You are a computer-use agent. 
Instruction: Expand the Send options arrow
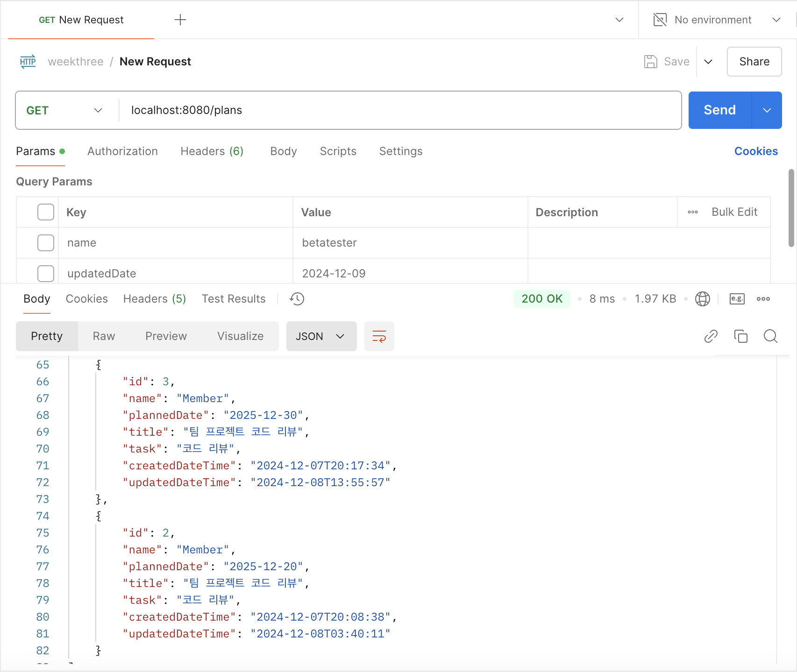[x=767, y=110]
